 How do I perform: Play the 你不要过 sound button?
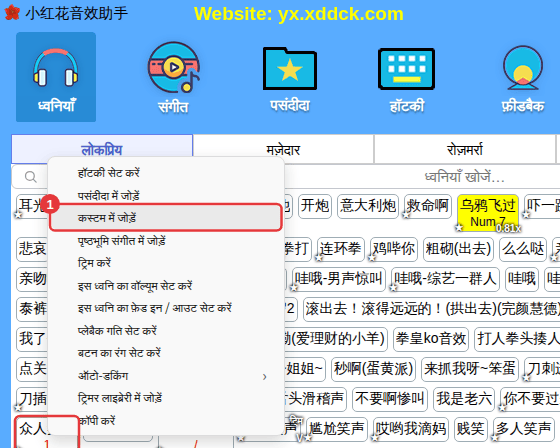[x=530, y=399]
